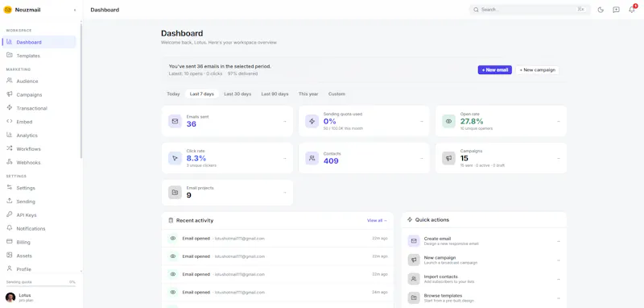
Task: Click Lotus user avatar
Action: [10, 298]
